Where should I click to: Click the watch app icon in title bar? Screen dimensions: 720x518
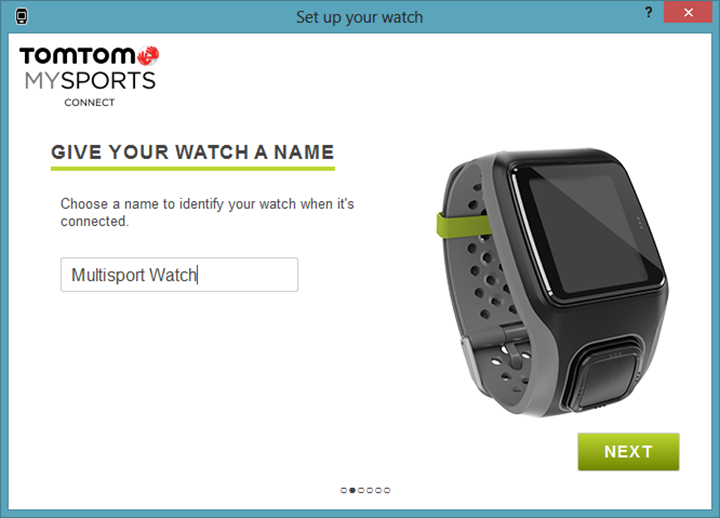(21, 17)
